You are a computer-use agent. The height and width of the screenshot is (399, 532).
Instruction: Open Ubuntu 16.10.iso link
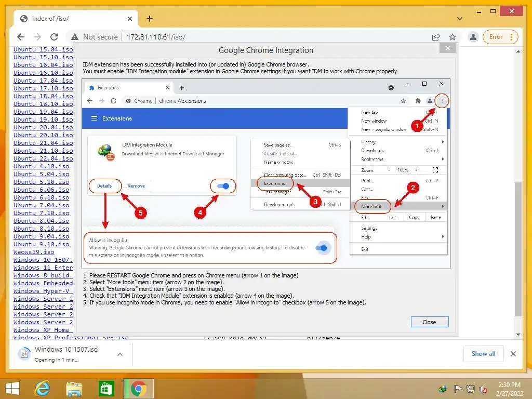[43, 73]
